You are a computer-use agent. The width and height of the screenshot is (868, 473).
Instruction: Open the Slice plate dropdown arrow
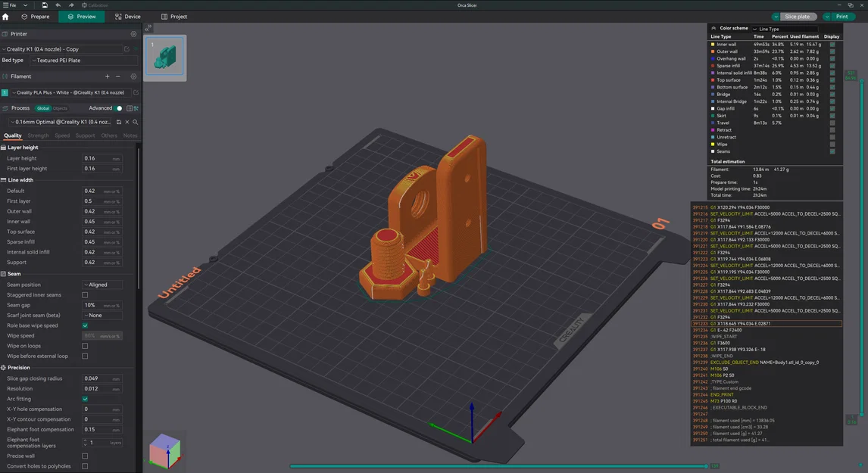tap(776, 17)
